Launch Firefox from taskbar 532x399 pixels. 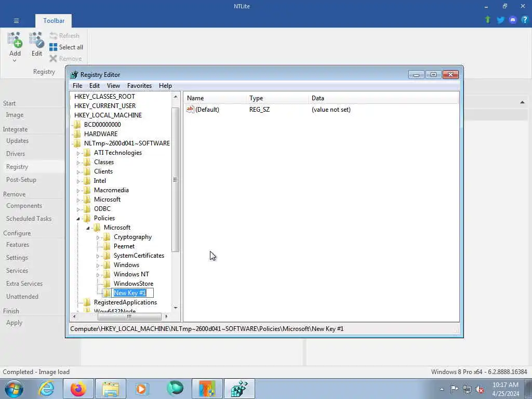(78, 389)
